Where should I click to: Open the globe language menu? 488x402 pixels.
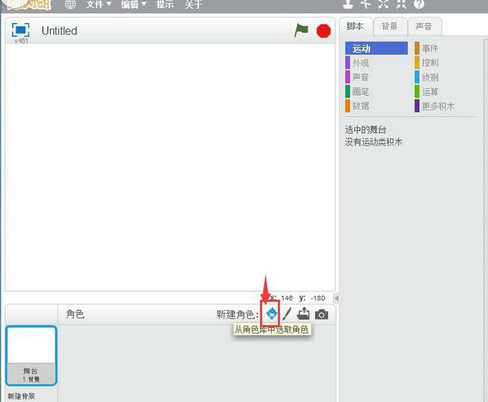[70, 4]
